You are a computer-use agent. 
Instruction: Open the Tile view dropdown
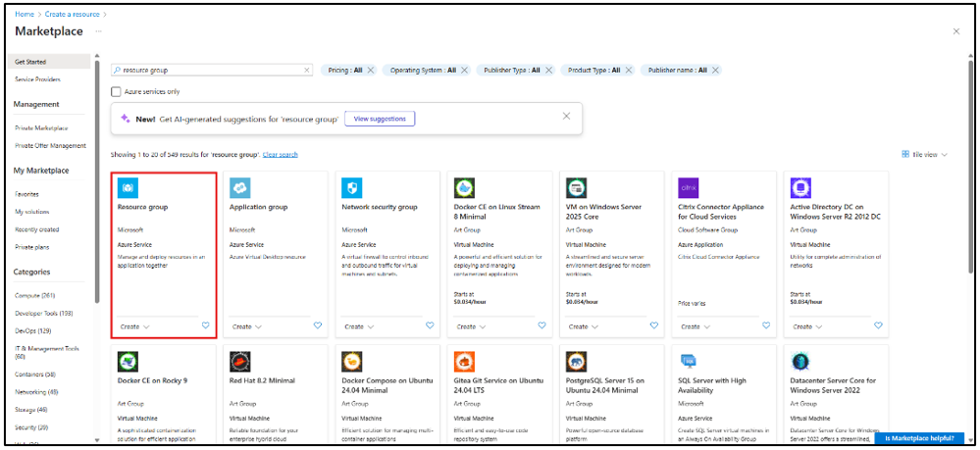[924, 155]
